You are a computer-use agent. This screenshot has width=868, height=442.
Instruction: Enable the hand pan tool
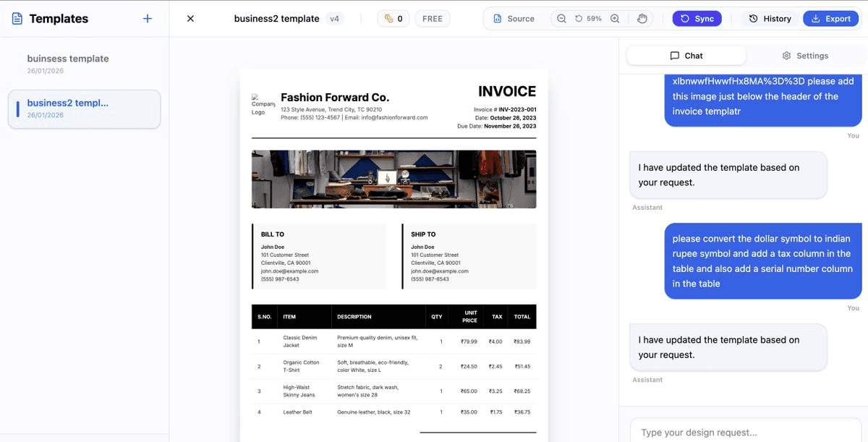coord(643,19)
